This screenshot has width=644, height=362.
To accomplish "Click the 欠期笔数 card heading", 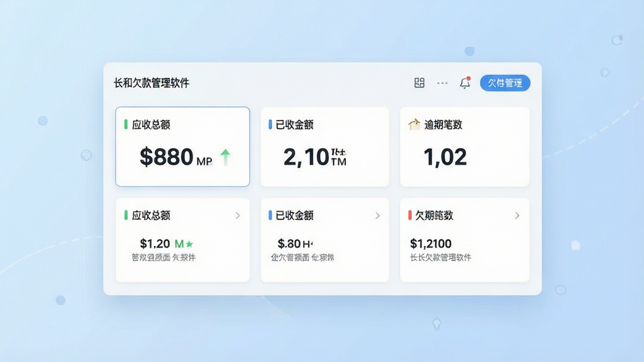I will 434,216.
